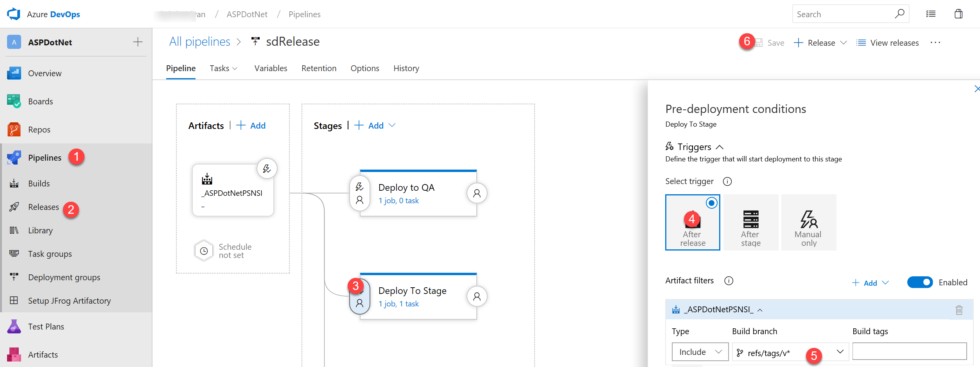Click the Builds icon in sidebar

tap(14, 183)
